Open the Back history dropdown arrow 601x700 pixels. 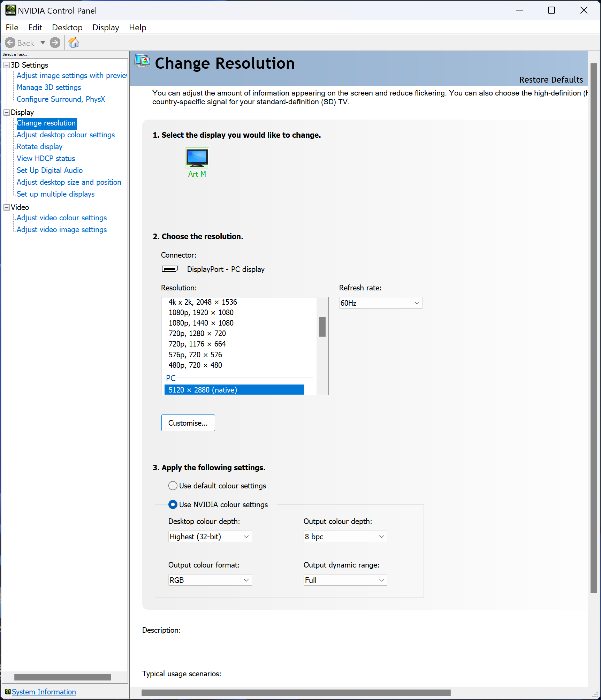(43, 43)
